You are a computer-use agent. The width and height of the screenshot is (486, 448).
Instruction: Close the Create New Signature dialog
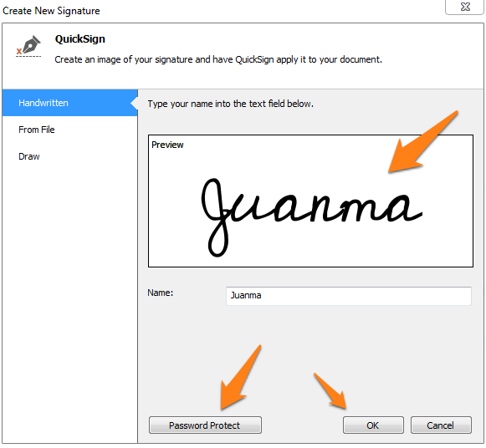[x=464, y=7]
